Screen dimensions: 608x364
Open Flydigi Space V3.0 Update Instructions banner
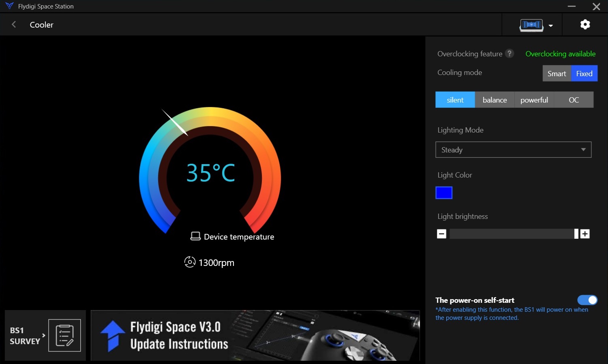tap(255, 336)
